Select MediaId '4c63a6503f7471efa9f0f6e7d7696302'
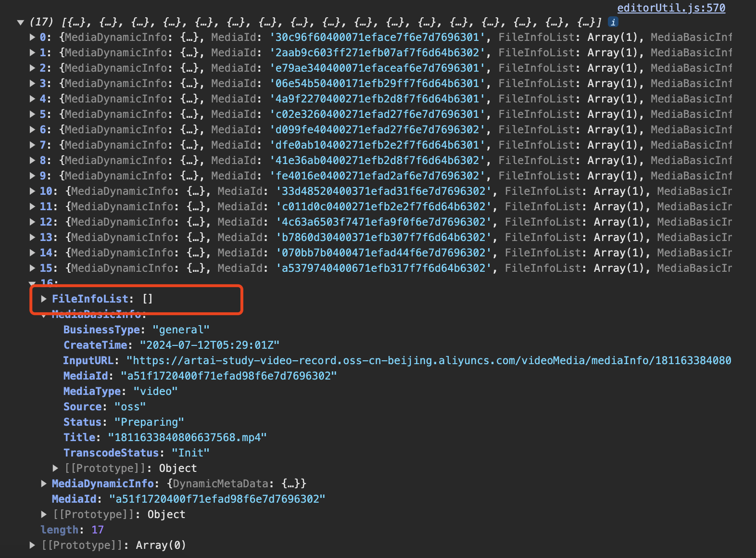The width and height of the screenshot is (756, 558). [383, 222]
